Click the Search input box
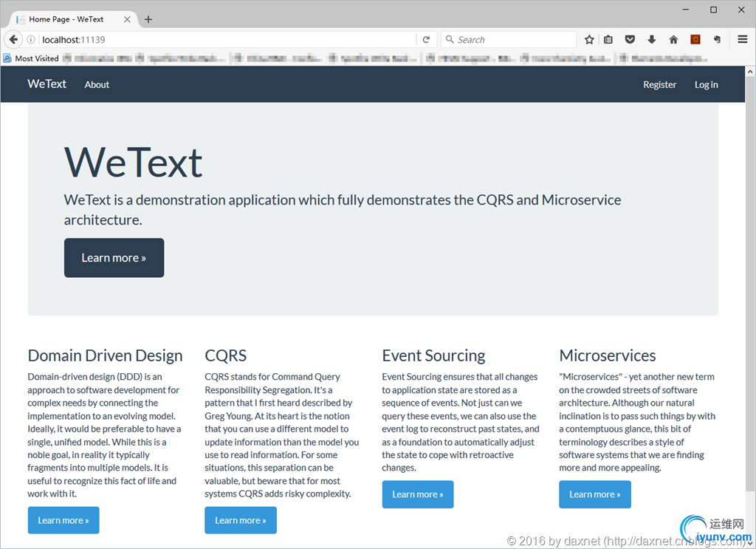This screenshot has width=756, height=549. (509, 40)
